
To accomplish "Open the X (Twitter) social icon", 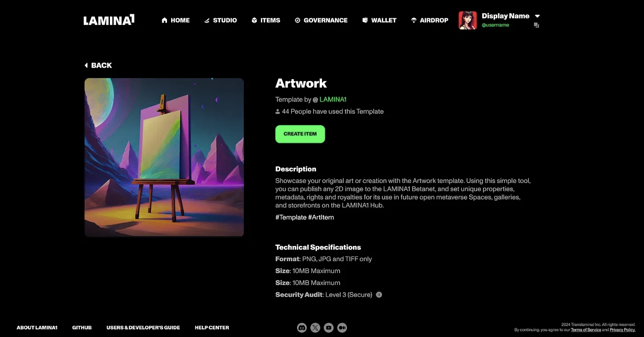I will pyautogui.click(x=315, y=328).
